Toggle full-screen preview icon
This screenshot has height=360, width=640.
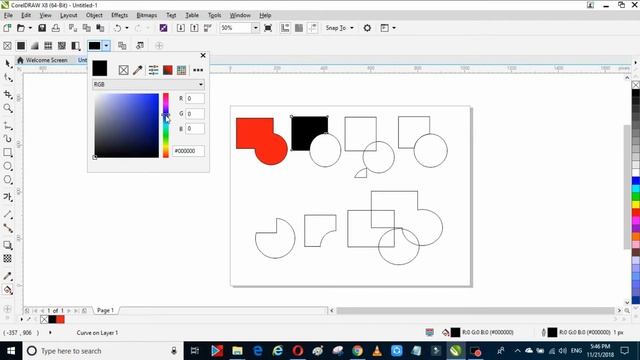coord(268,28)
